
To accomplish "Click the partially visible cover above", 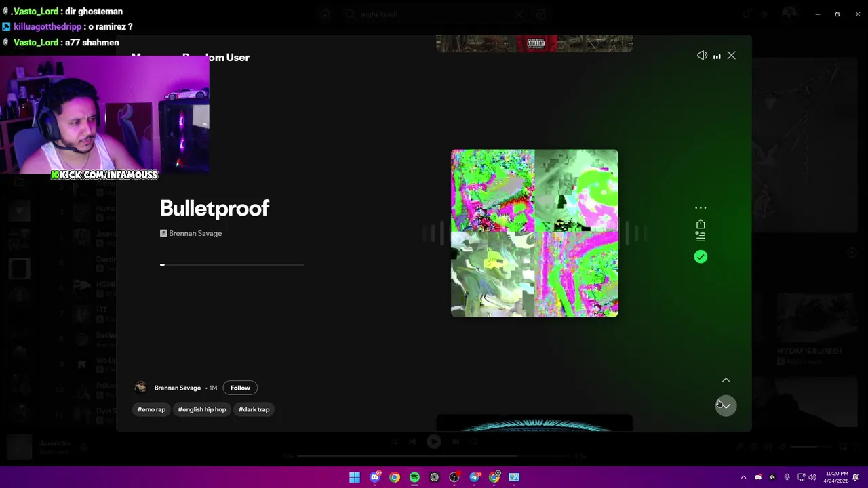I will (x=534, y=44).
